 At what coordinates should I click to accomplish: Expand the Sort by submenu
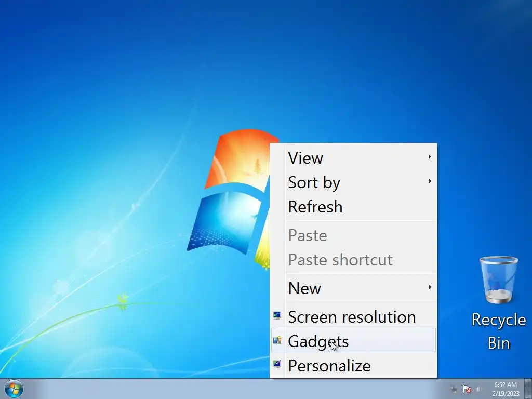353,182
